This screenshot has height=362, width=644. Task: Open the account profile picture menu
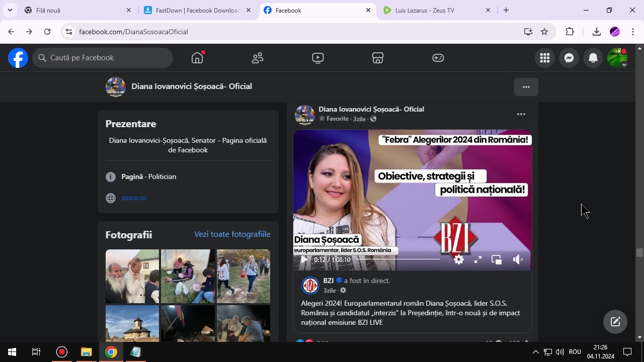pyautogui.click(x=617, y=58)
